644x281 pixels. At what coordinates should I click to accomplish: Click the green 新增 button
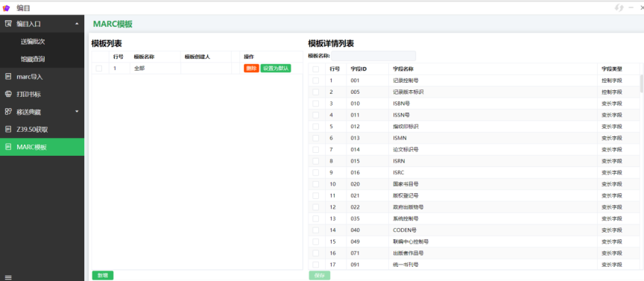[103, 276]
